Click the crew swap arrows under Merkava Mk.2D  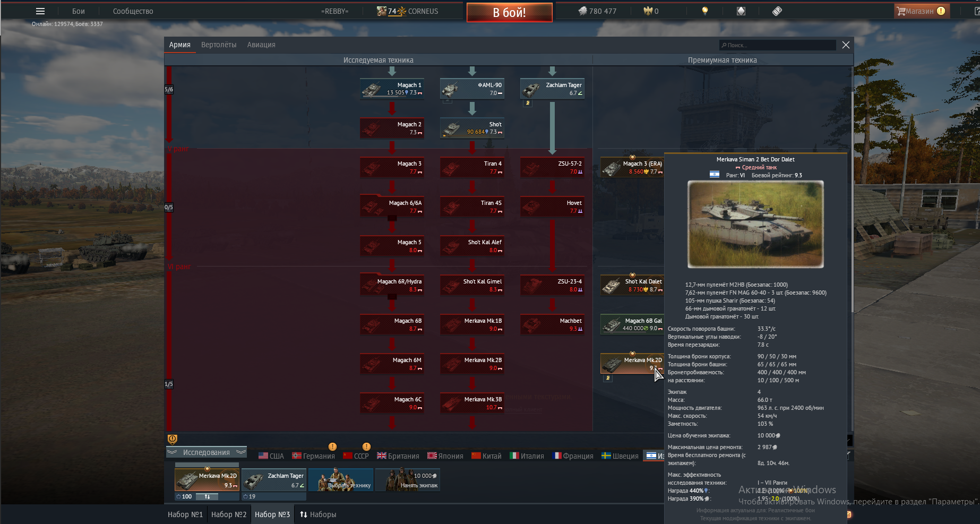tap(208, 496)
